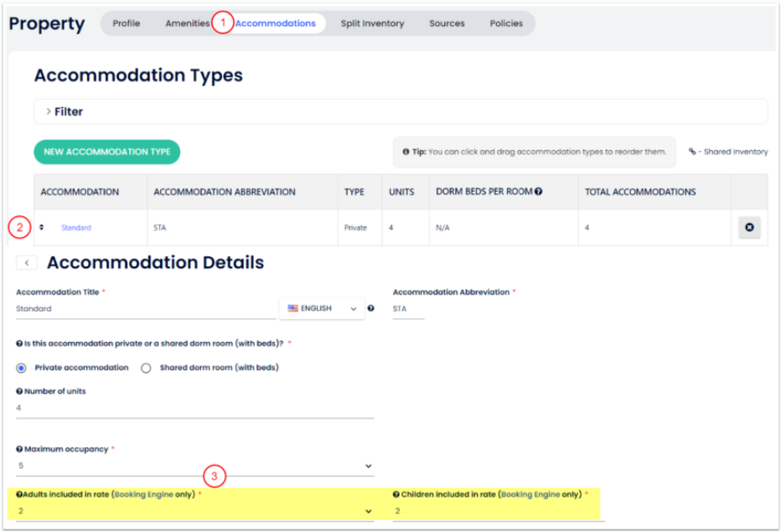Image resolution: width=781 pixels, height=532 pixels.
Task: Click help icon beside Maximum occupancy label
Action: 19,449
